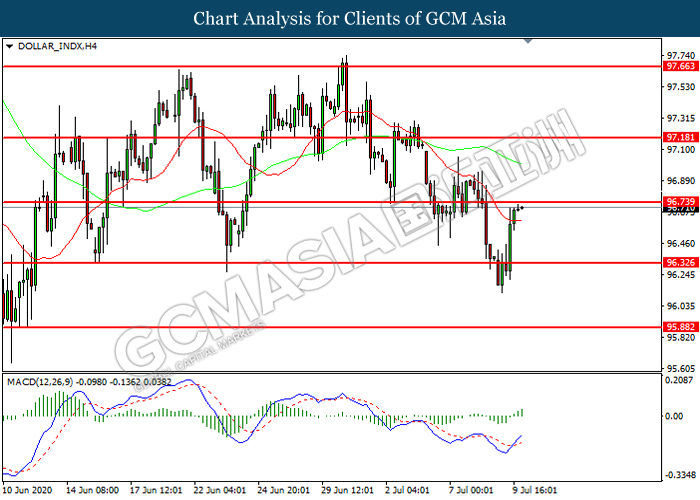Click the 97.181 red price label
Image resolution: width=700 pixels, height=500 pixels.
pos(681,137)
